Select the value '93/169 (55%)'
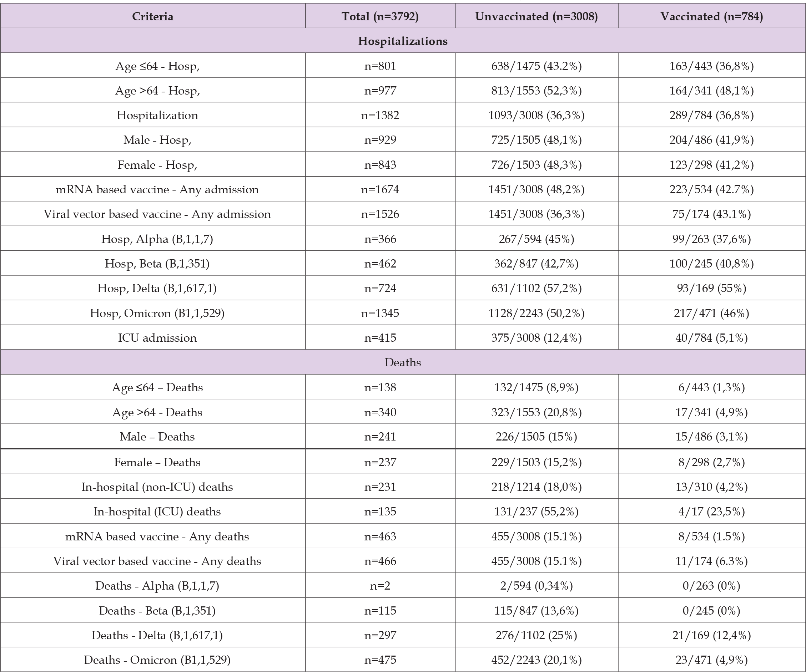The height and width of the screenshot is (672, 806). coord(711,288)
